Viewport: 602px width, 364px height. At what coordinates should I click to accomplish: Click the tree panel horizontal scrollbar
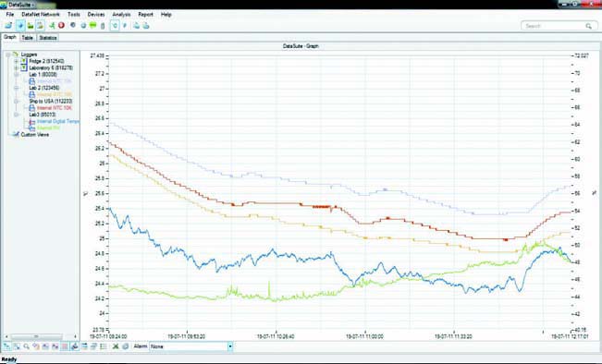[x=41, y=336]
